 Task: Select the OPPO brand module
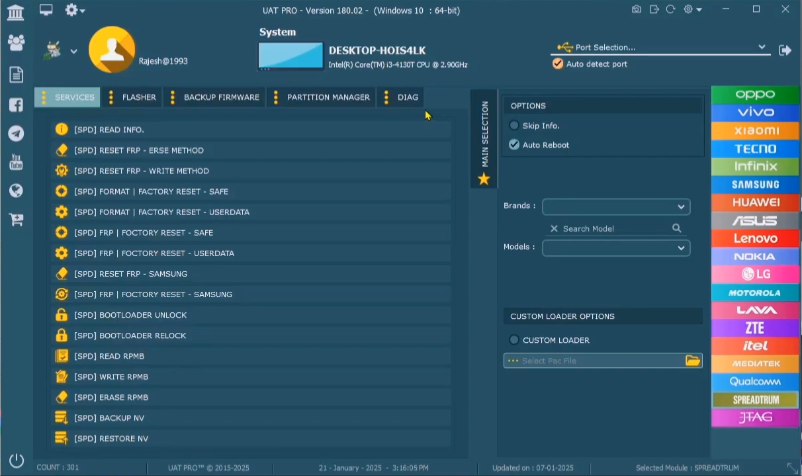tap(755, 95)
